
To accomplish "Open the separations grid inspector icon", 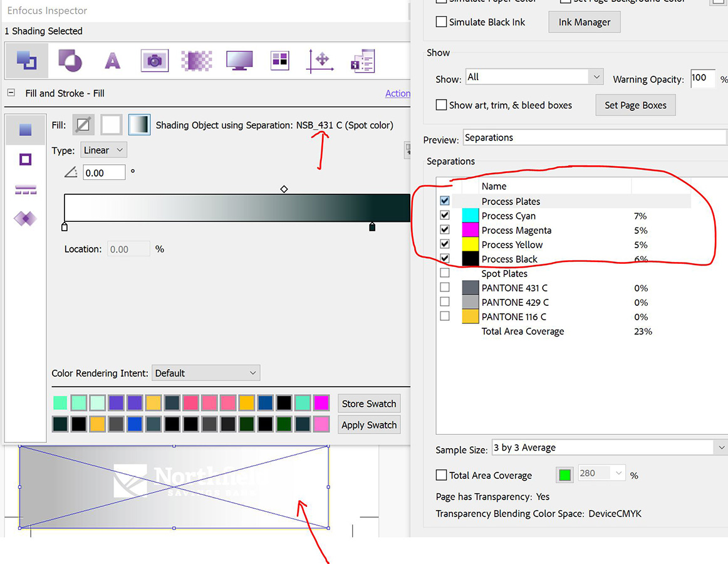I will tap(280, 61).
